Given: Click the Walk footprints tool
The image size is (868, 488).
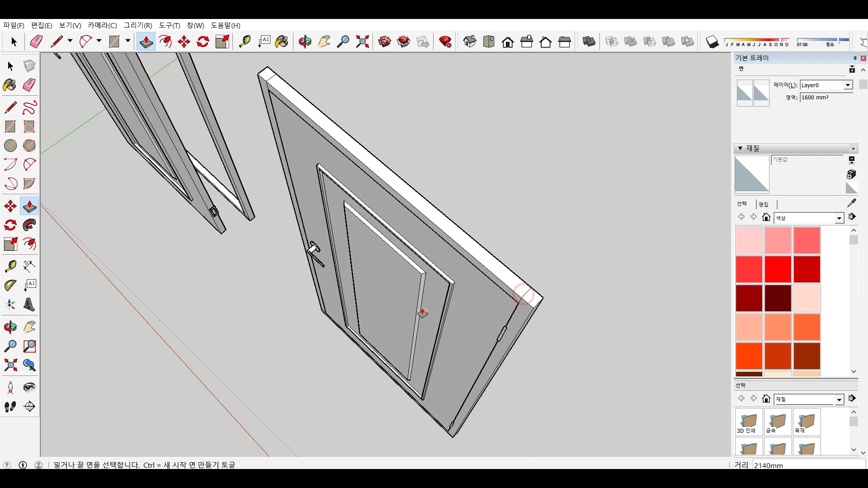Looking at the screenshot, I should tap(10, 406).
